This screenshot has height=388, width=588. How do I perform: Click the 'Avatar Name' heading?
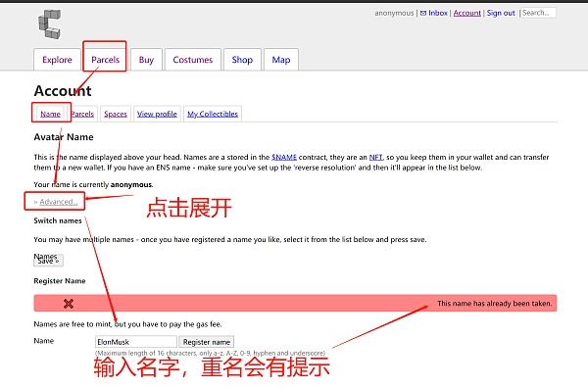(x=64, y=137)
